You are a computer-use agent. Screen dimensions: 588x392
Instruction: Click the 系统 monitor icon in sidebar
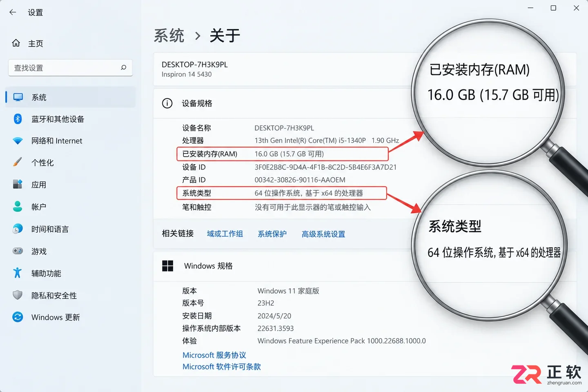[x=18, y=97]
